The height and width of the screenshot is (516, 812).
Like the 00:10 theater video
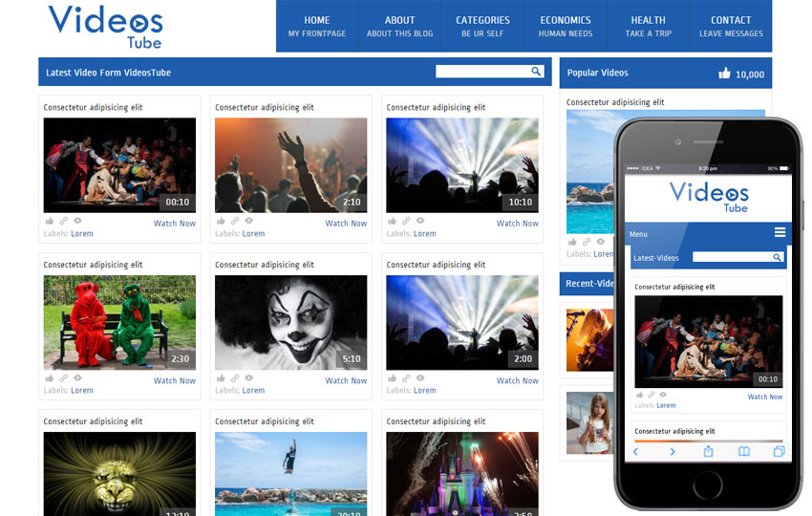click(50, 221)
